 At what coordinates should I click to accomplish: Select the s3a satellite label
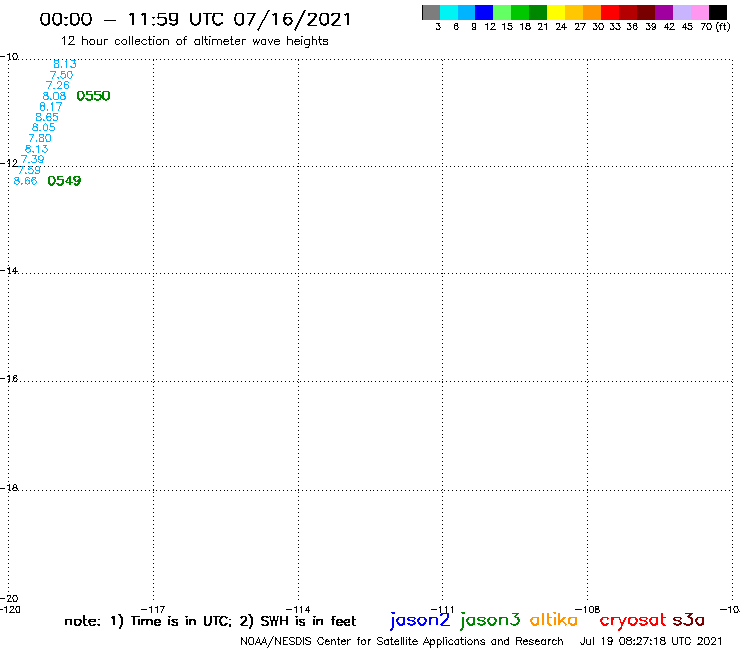689,620
